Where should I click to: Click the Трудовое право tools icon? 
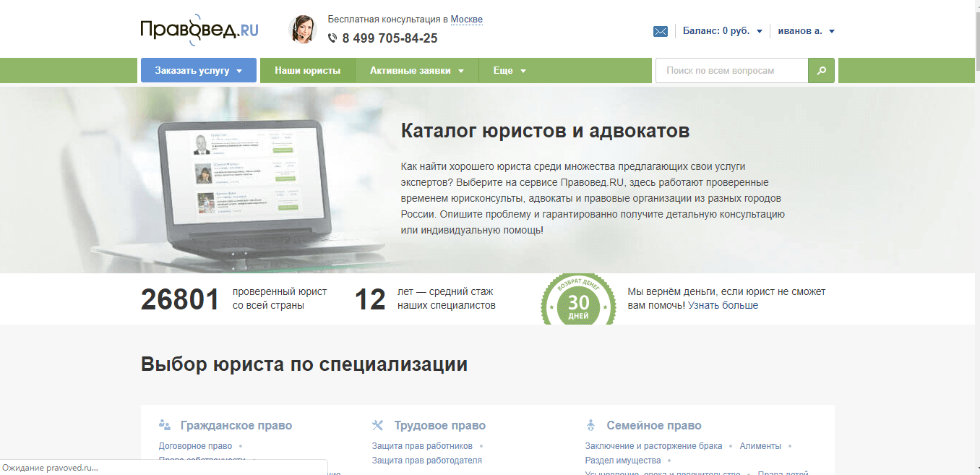pyautogui.click(x=377, y=425)
